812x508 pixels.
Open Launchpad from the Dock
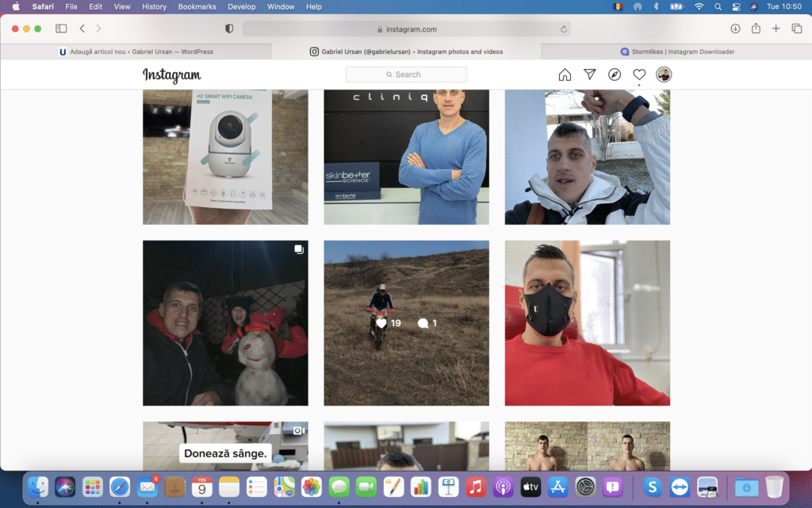point(92,487)
